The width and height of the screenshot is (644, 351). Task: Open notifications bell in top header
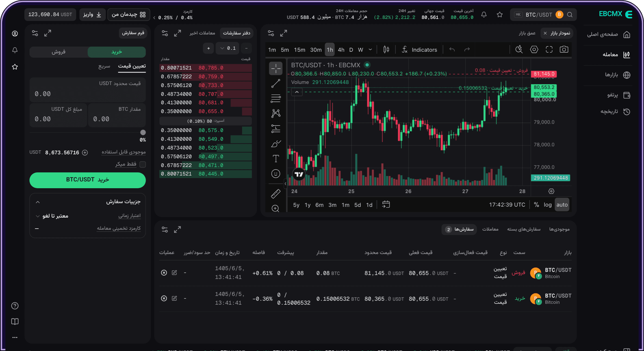484,15
